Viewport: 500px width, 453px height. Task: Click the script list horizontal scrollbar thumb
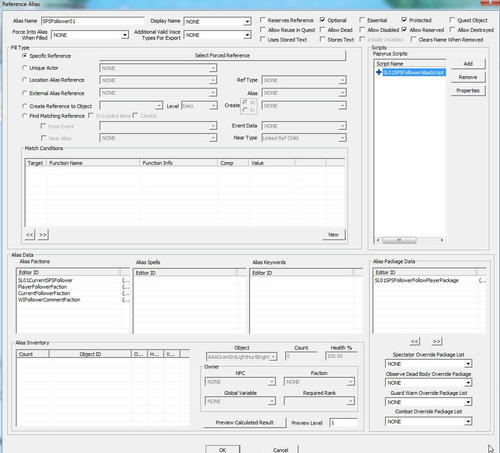coord(399,240)
